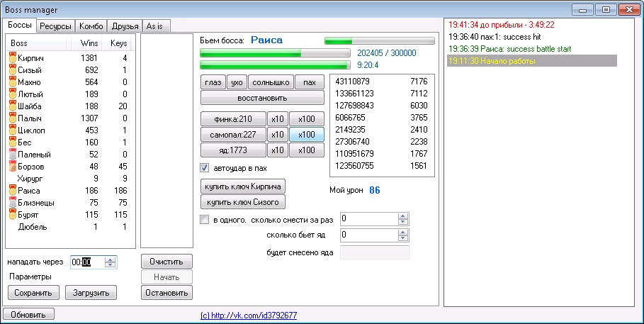The width and height of the screenshot is (644, 324).
Task: Open the As is tab
Action: click(157, 26)
